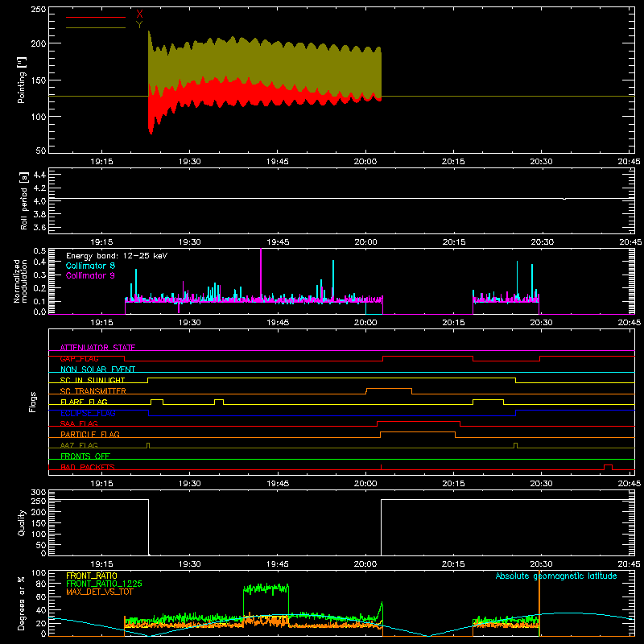Click 20:30 time label under Flags plot

coord(541,484)
